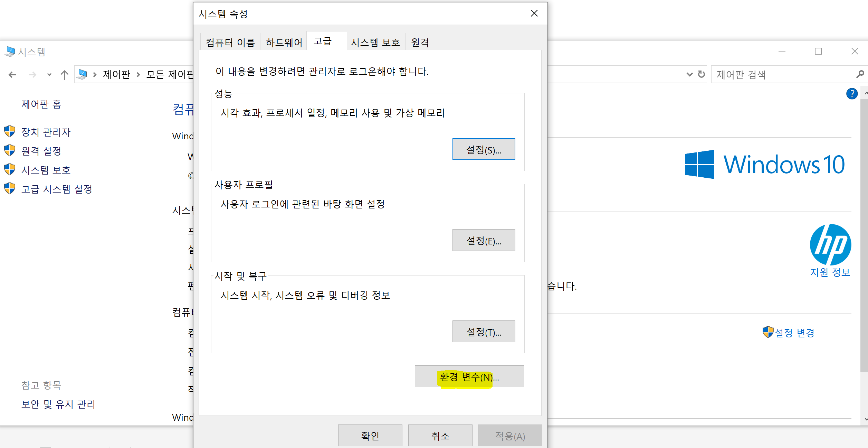The height and width of the screenshot is (448, 868).
Task: Expand recent locations dropdown arrow
Action: 49,75
